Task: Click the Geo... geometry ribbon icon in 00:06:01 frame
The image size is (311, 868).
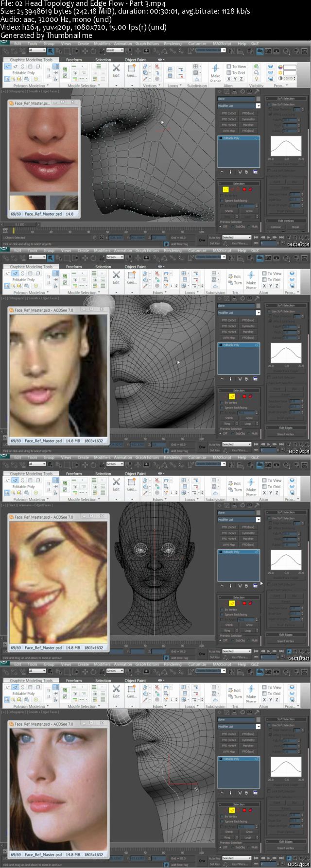Action: 132,71
